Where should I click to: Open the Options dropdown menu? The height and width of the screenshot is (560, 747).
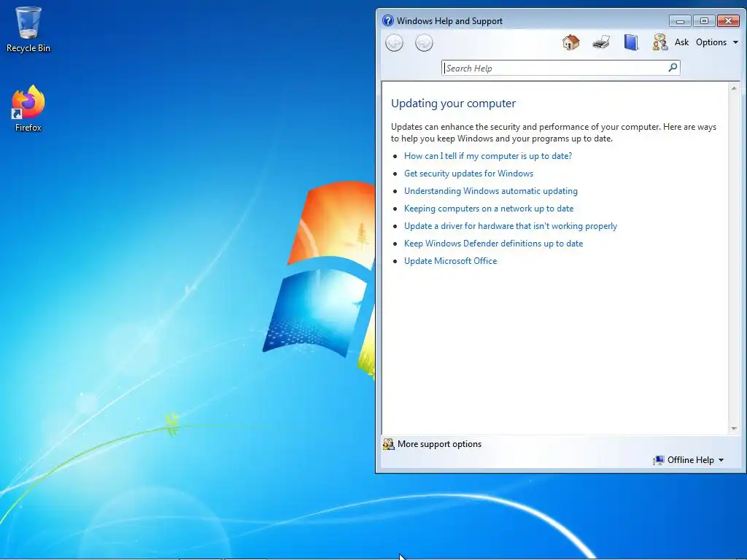tap(717, 42)
